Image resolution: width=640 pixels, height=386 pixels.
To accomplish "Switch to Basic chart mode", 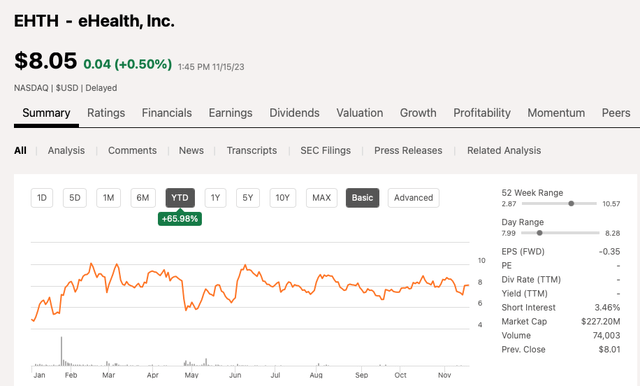I will coord(362,198).
